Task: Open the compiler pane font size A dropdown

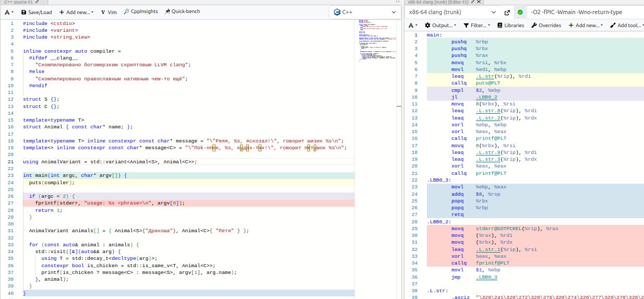Action: tap(413, 25)
